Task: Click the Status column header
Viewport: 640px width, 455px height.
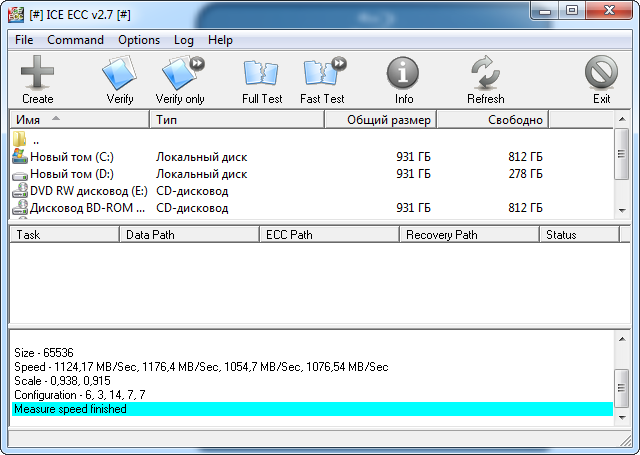Action: (x=579, y=235)
